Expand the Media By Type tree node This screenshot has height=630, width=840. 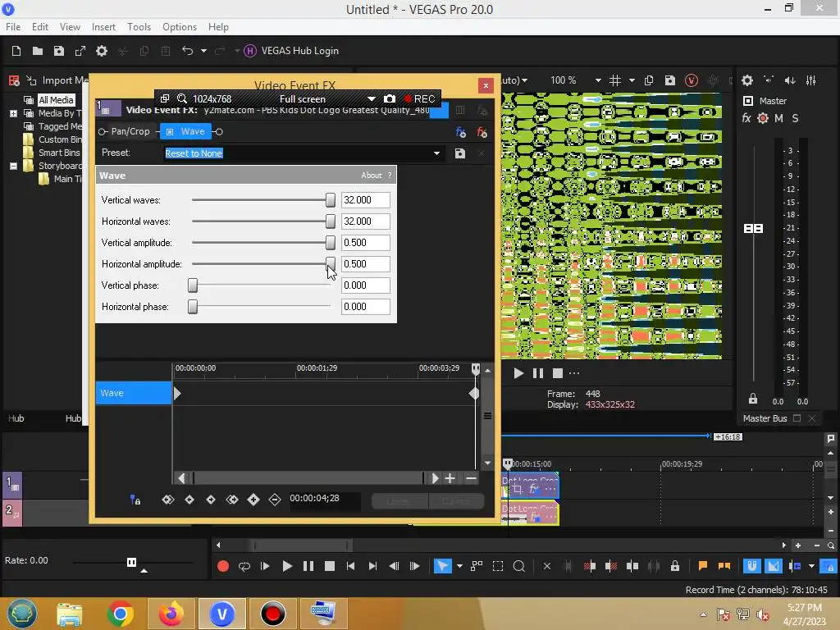coord(13,113)
